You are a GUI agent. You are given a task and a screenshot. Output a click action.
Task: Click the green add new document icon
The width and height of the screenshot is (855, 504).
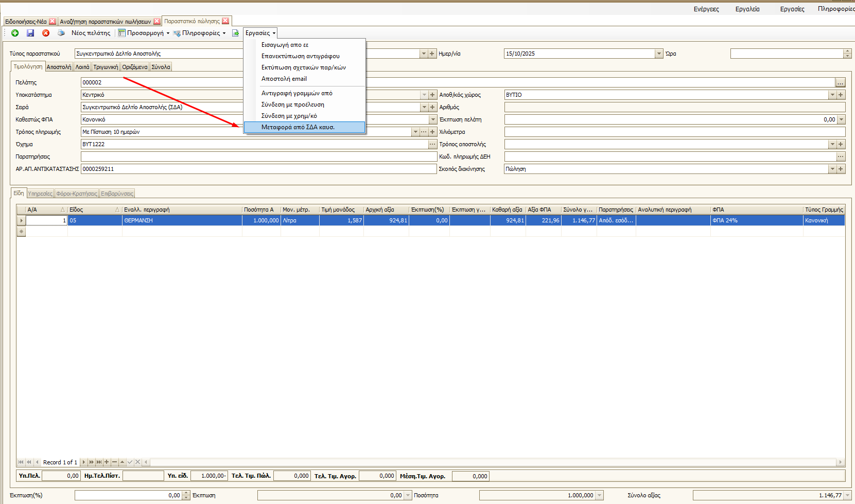coord(15,33)
